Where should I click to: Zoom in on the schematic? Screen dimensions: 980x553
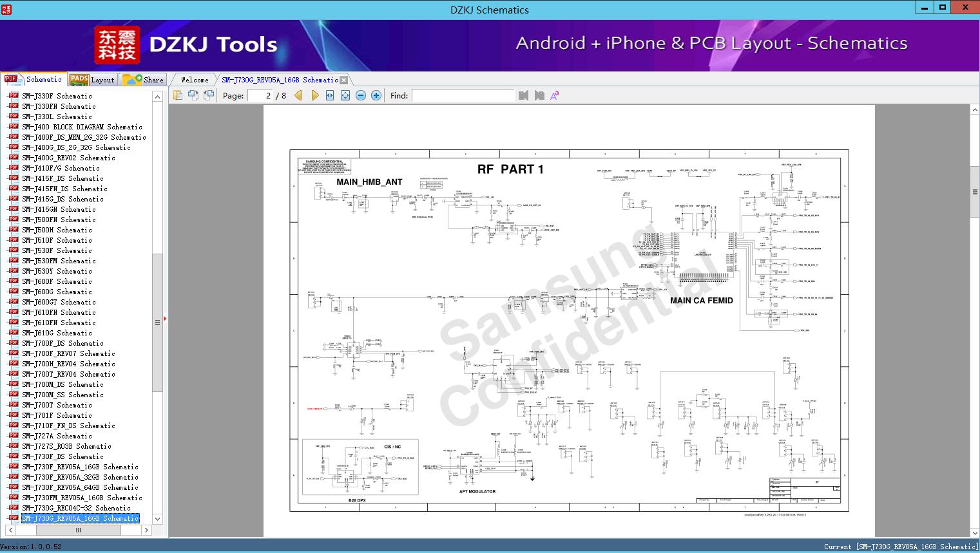(376, 95)
